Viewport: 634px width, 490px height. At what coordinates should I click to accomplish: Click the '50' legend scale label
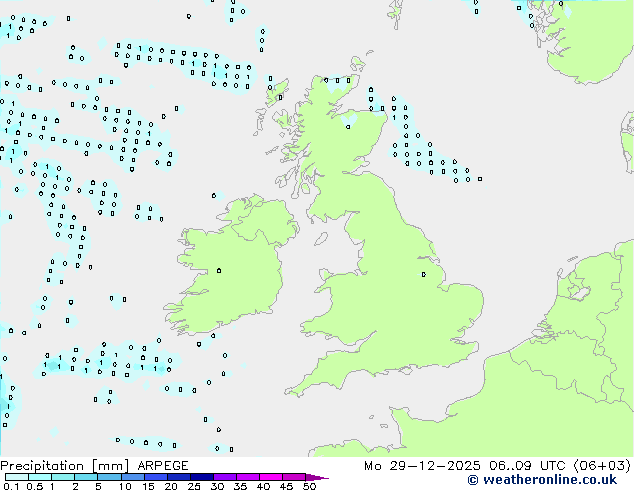310,486
